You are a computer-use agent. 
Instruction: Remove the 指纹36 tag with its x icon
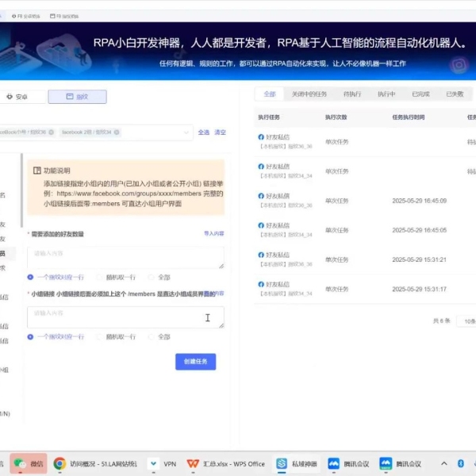click(x=52, y=132)
